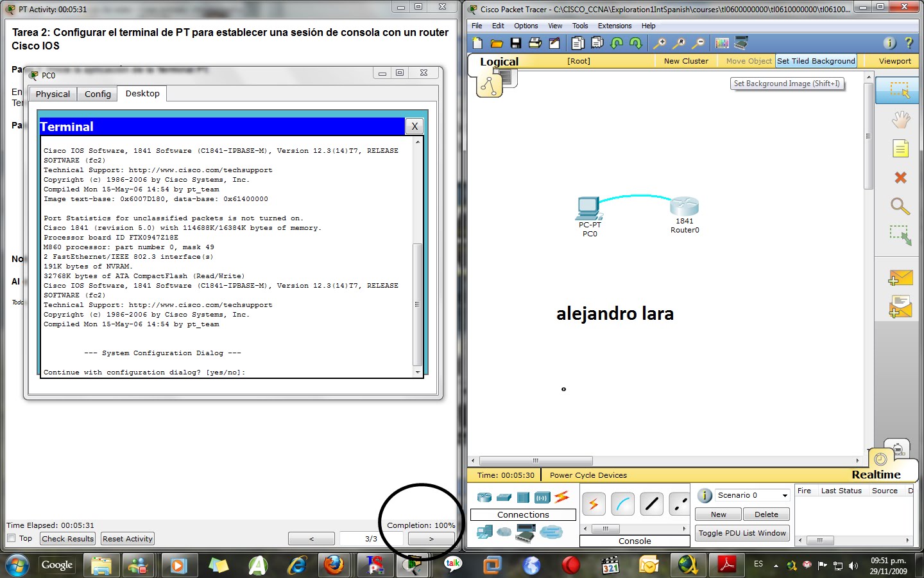The image size is (924, 578).
Task: Select the Routers device category icon
Action: (484, 497)
